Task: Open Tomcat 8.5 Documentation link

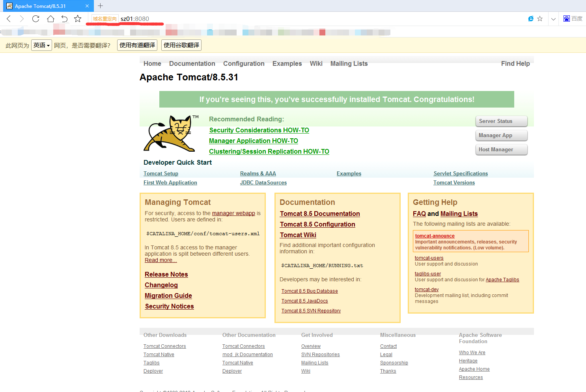Action: pyautogui.click(x=320, y=214)
